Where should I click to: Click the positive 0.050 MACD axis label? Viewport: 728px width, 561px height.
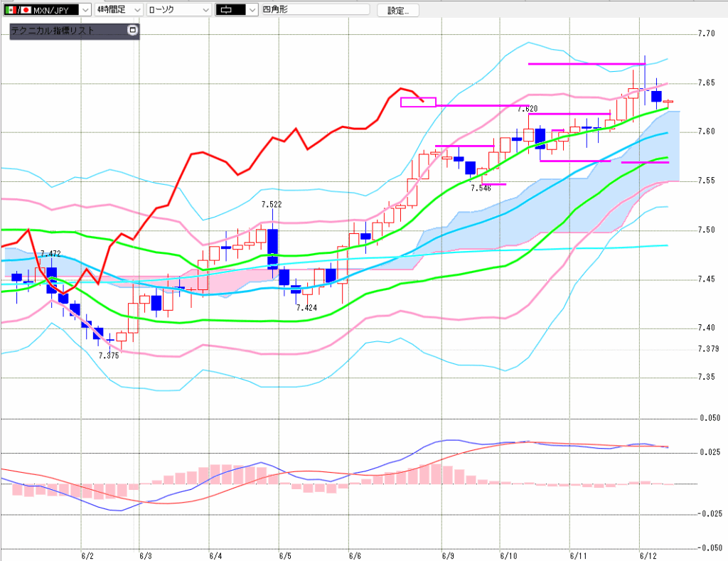point(710,418)
